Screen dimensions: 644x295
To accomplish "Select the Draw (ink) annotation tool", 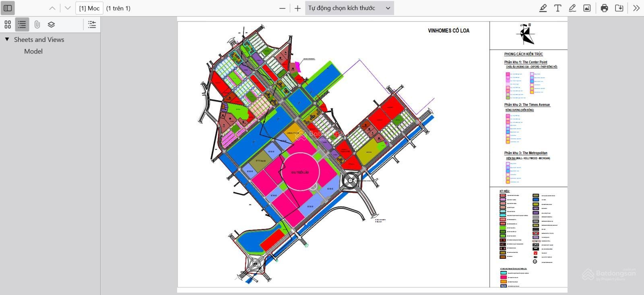I will [572, 8].
